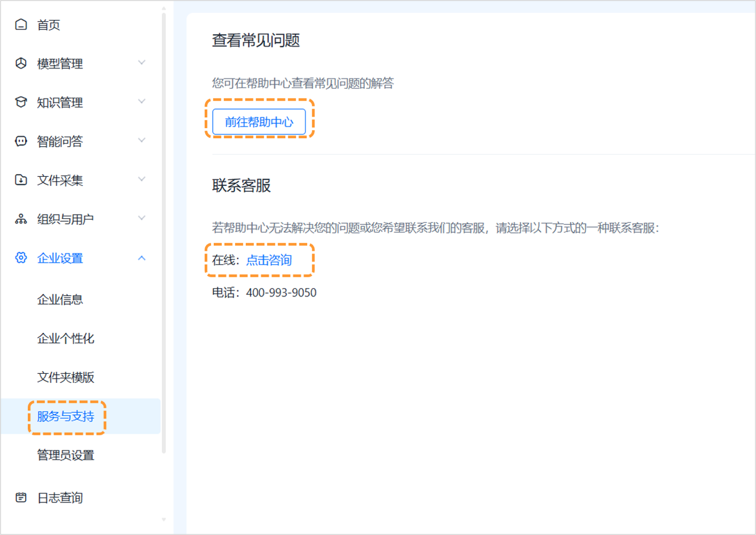Open the 企业个性化 settings page
This screenshot has width=756, height=535.
[x=64, y=338]
